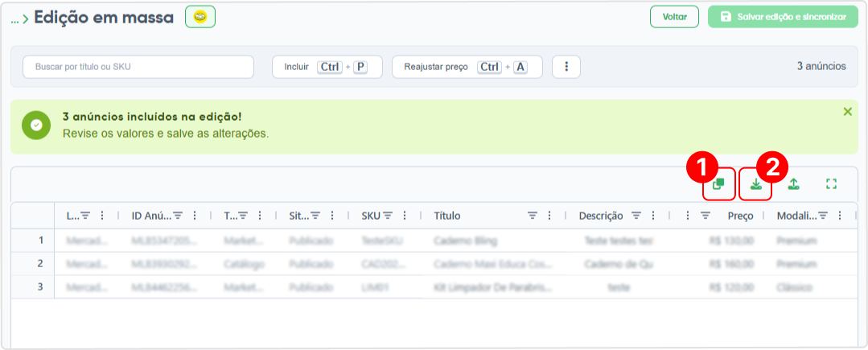The width and height of the screenshot is (868, 350).
Task: Select row number 2 in the table
Action: 33,264
